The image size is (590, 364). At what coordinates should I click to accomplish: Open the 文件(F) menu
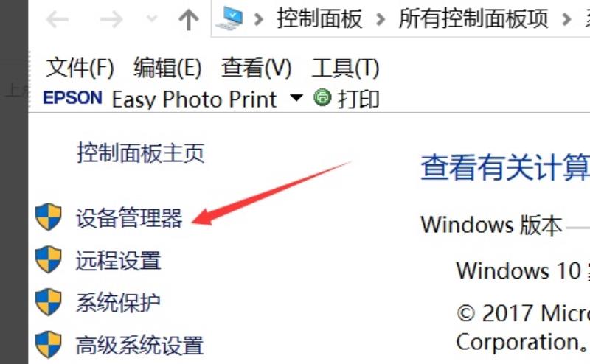point(80,68)
